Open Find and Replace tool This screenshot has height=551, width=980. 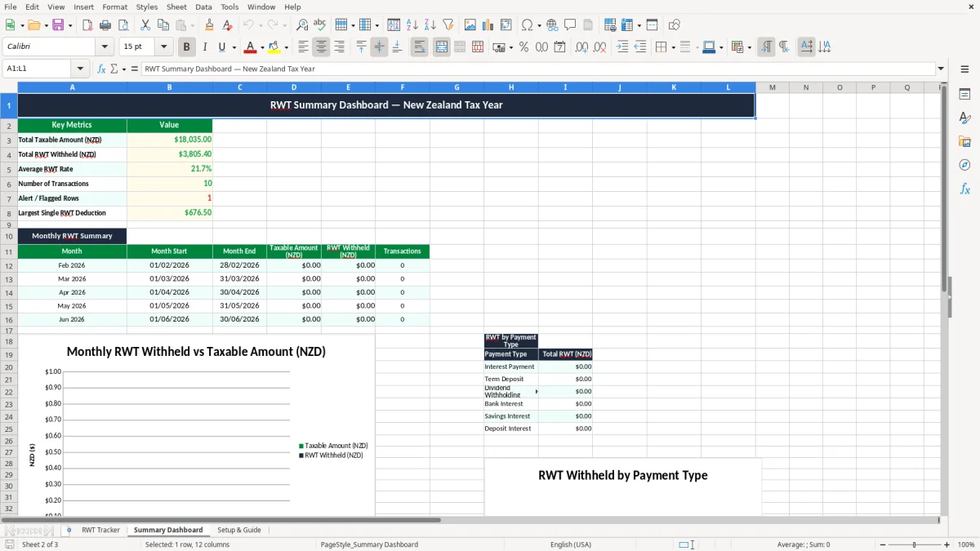tap(302, 25)
